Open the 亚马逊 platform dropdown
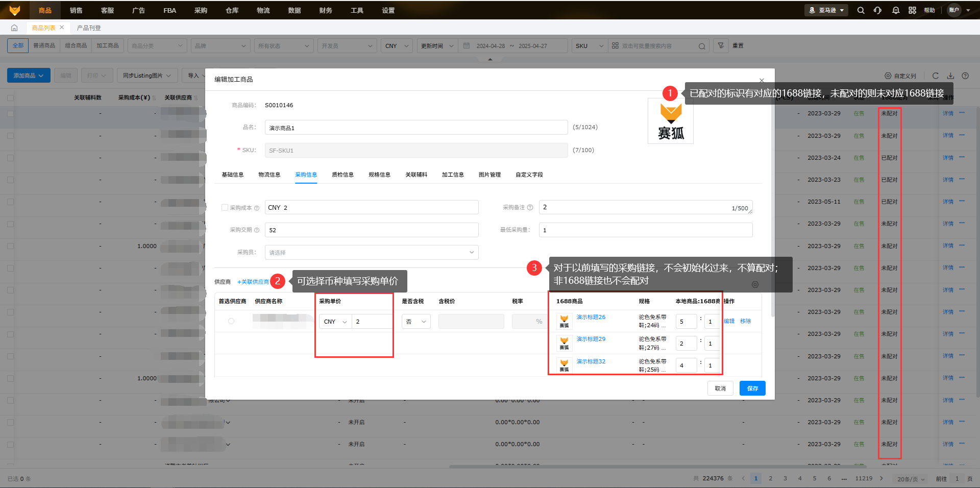Viewport: 980px width, 488px height. (x=826, y=10)
